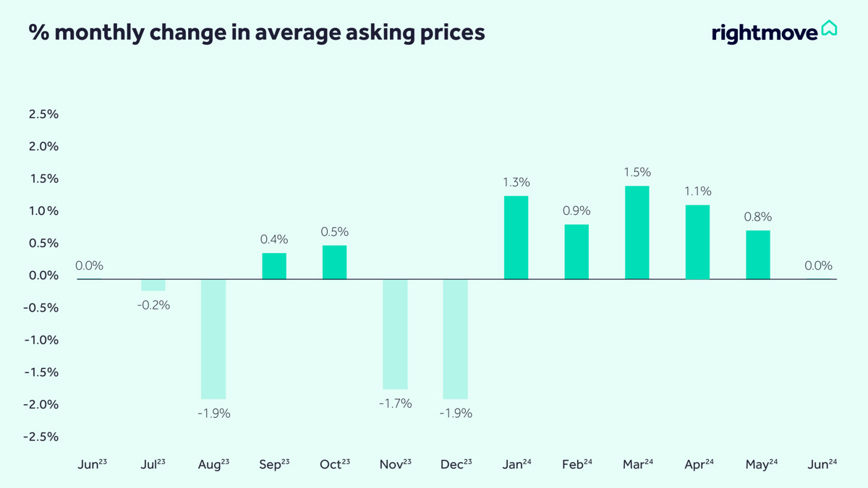Click the Aug 23 negative bar
Image resolution: width=868 pixels, height=488 pixels.
[213, 339]
